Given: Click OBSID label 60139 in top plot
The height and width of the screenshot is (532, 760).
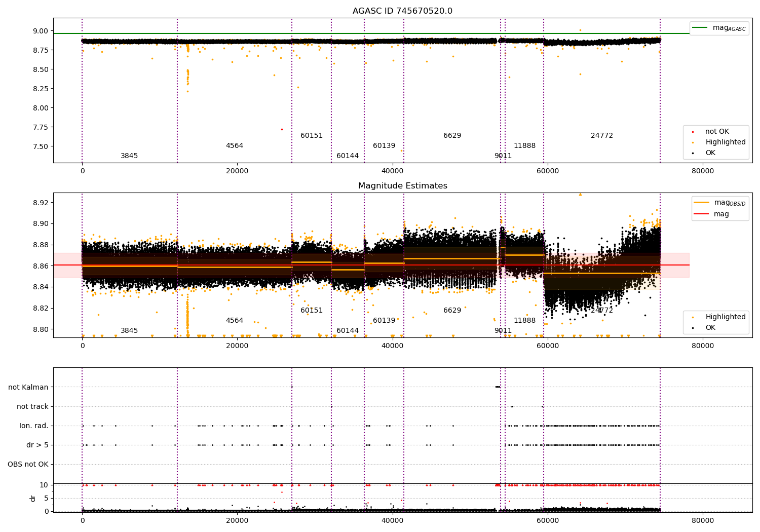Looking at the screenshot, I should point(384,146).
